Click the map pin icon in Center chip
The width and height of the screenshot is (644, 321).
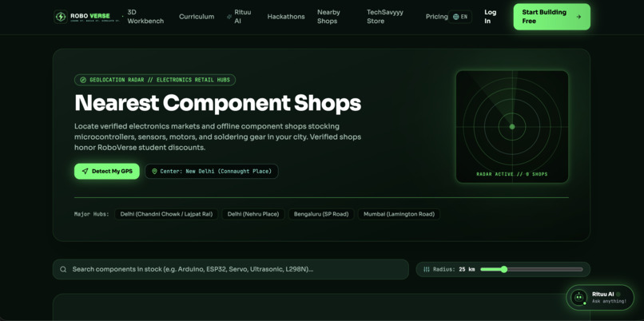tap(154, 171)
